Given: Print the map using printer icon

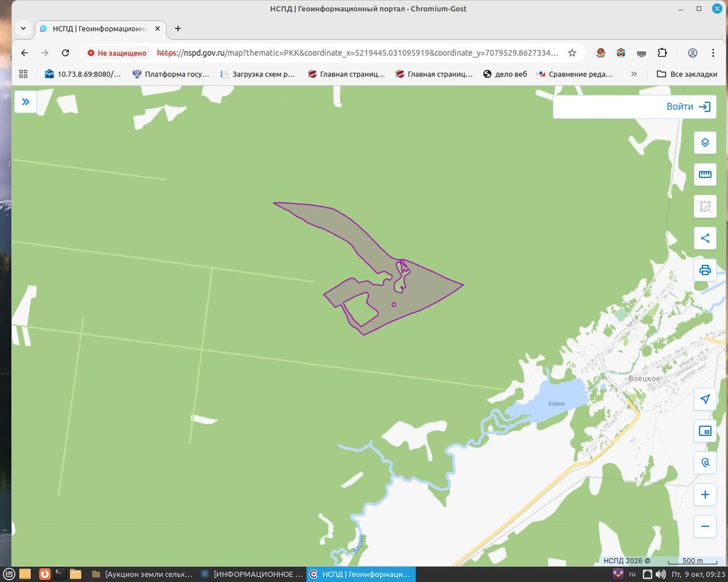Looking at the screenshot, I should 705,270.
